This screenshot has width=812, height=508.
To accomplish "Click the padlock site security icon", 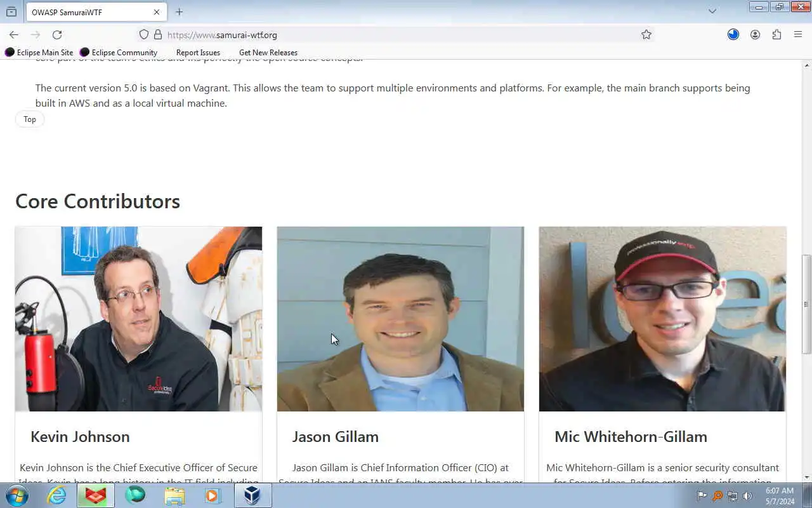I will pyautogui.click(x=158, y=35).
